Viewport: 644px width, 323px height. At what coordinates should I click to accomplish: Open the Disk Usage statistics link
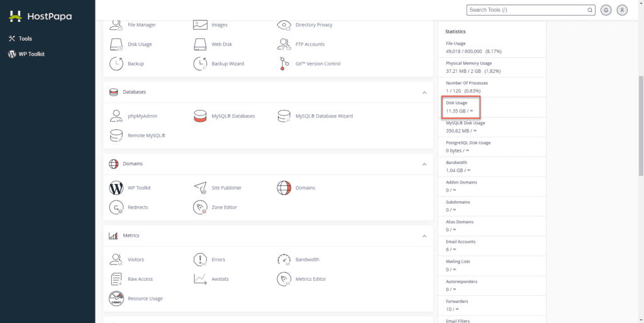pyautogui.click(x=457, y=102)
